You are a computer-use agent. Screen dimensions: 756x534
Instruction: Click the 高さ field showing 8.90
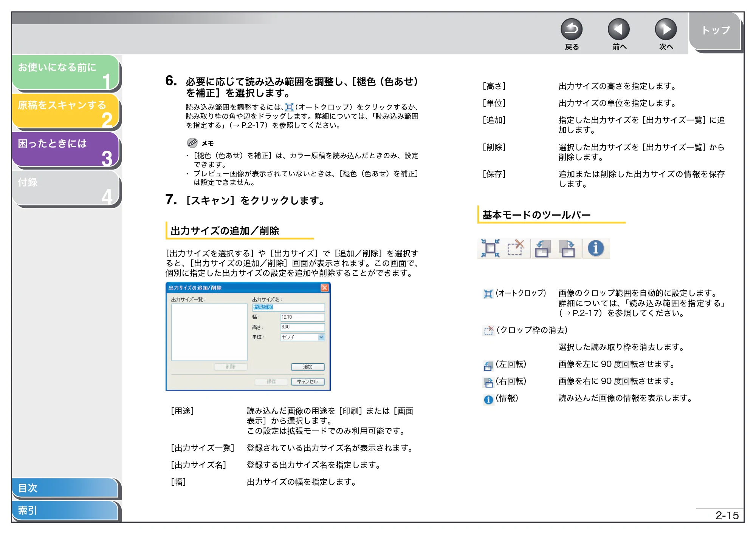(302, 327)
